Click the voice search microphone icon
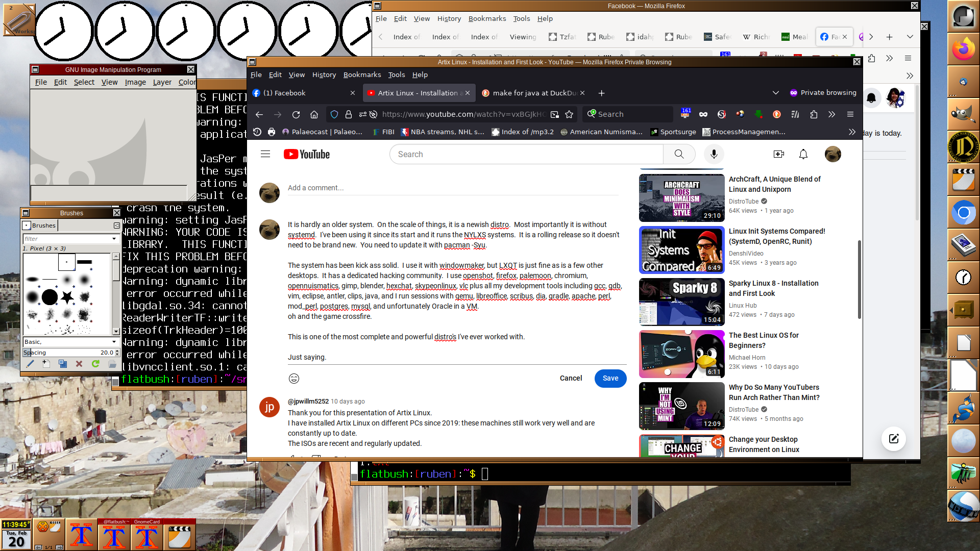This screenshot has height=551, width=980. [714, 154]
